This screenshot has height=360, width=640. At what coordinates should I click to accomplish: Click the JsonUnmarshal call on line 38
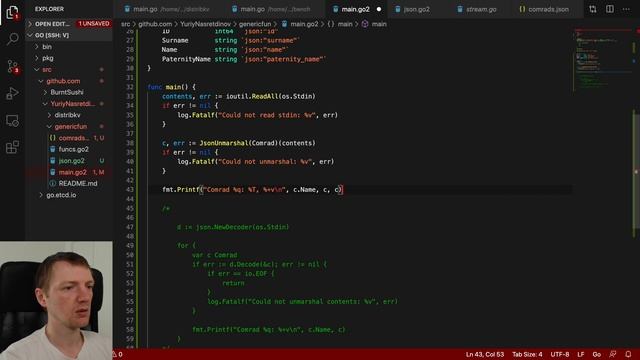click(x=224, y=143)
